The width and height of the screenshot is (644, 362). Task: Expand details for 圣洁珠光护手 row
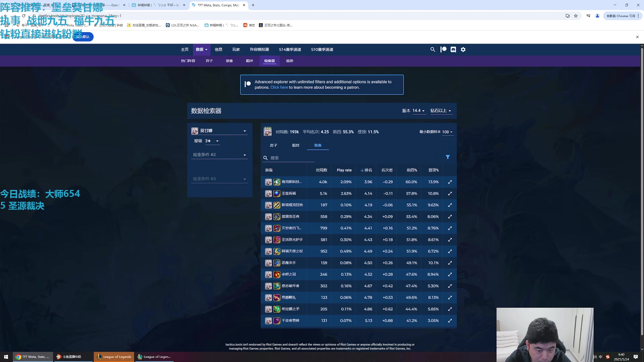click(450, 240)
